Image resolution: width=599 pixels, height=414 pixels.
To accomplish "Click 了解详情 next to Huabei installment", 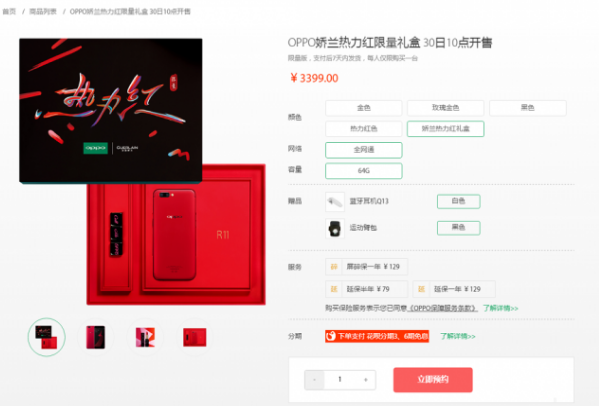I will (x=458, y=336).
